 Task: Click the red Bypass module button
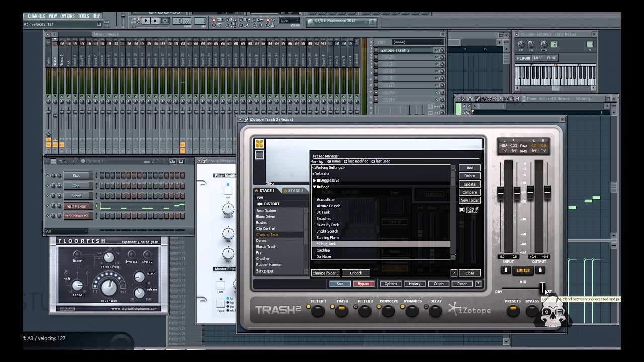pyautogui.click(x=364, y=284)
